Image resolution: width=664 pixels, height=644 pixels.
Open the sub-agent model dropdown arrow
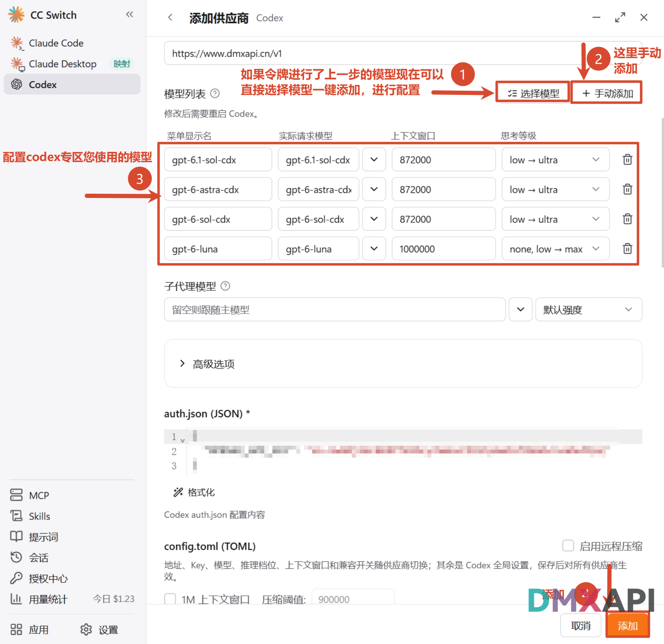(521, 310)
